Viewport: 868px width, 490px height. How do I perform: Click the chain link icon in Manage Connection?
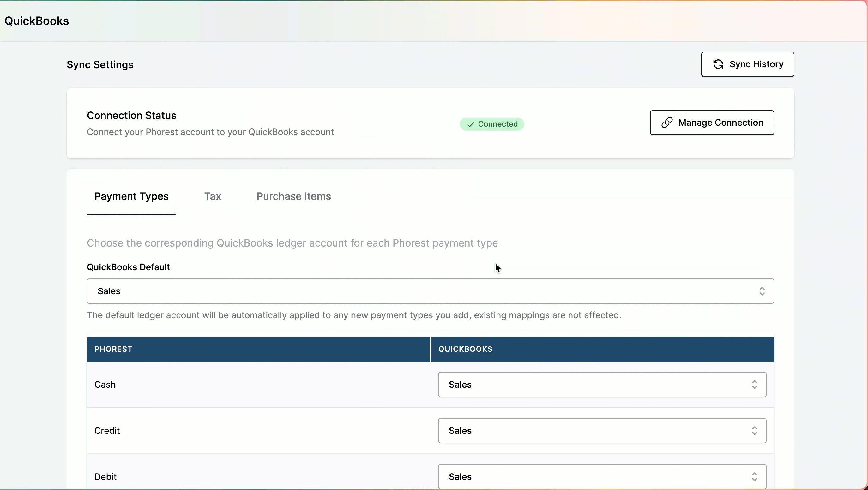[x=667, y=122]
